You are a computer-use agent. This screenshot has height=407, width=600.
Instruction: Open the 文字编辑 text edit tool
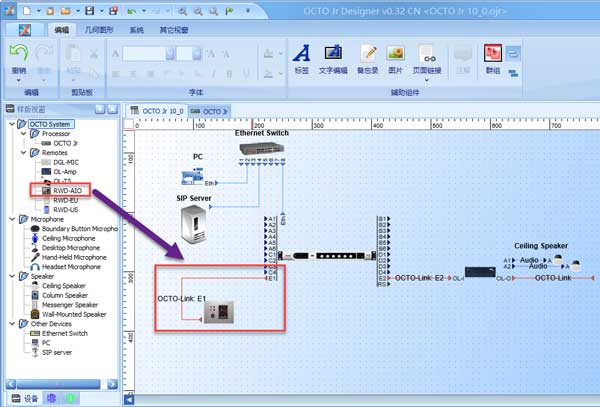[x=333, y=55]
